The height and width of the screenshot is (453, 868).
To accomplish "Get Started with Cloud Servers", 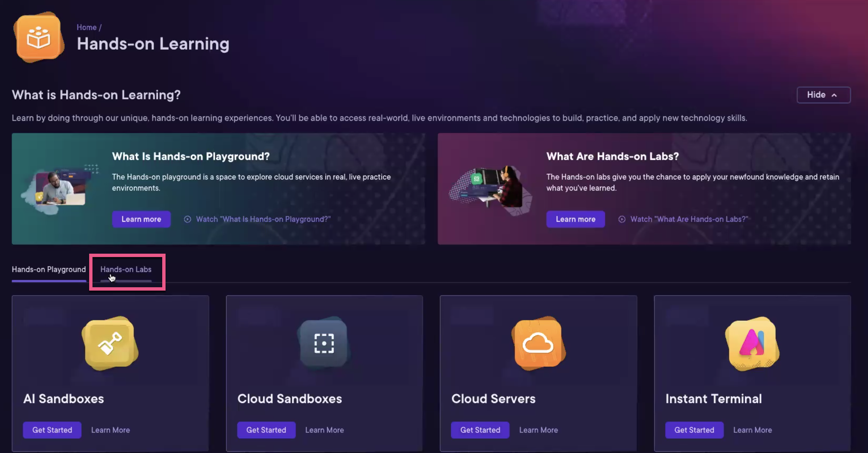I will [x=480, y=430].
